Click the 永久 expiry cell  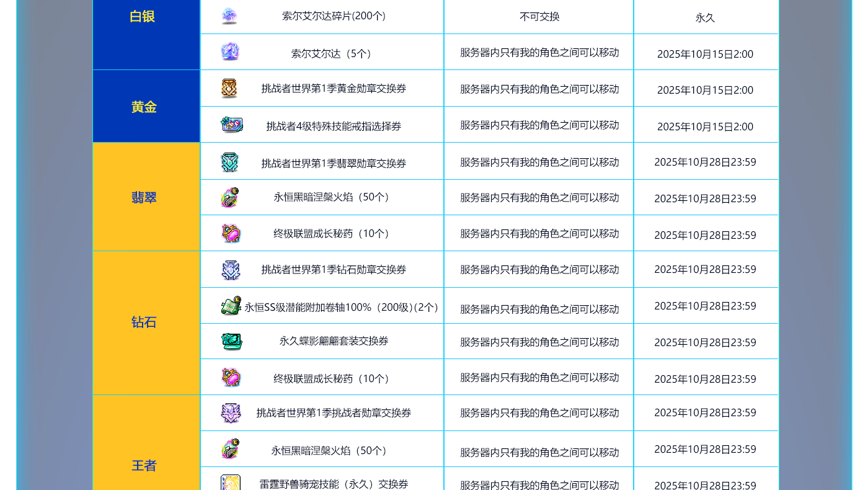[706, 16]
